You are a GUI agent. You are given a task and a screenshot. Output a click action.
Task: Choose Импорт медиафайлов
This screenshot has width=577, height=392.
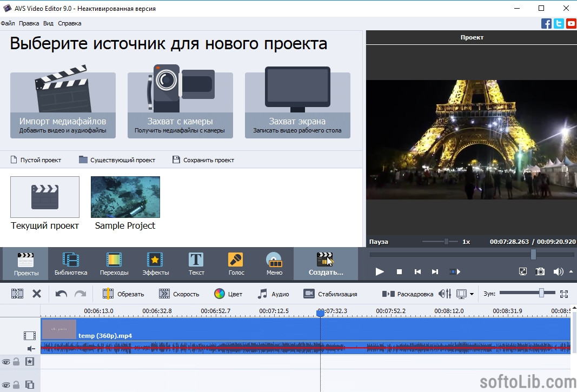[63, 105]
